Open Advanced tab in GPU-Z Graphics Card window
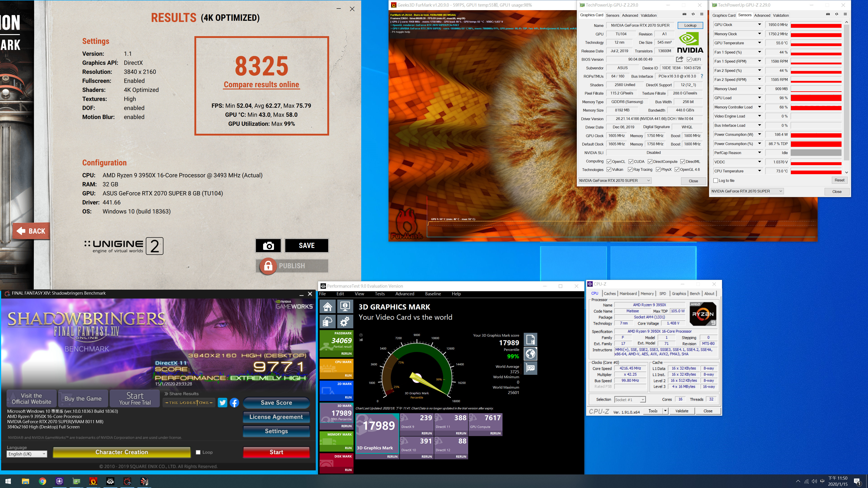Image resolution: width=868 pixels, height=488 pixels. pyautogui.click(x=630, y=15)
